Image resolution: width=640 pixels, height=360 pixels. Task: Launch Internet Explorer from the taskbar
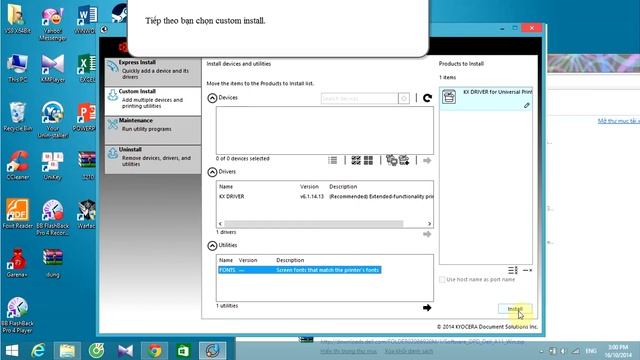pos(38,351)
